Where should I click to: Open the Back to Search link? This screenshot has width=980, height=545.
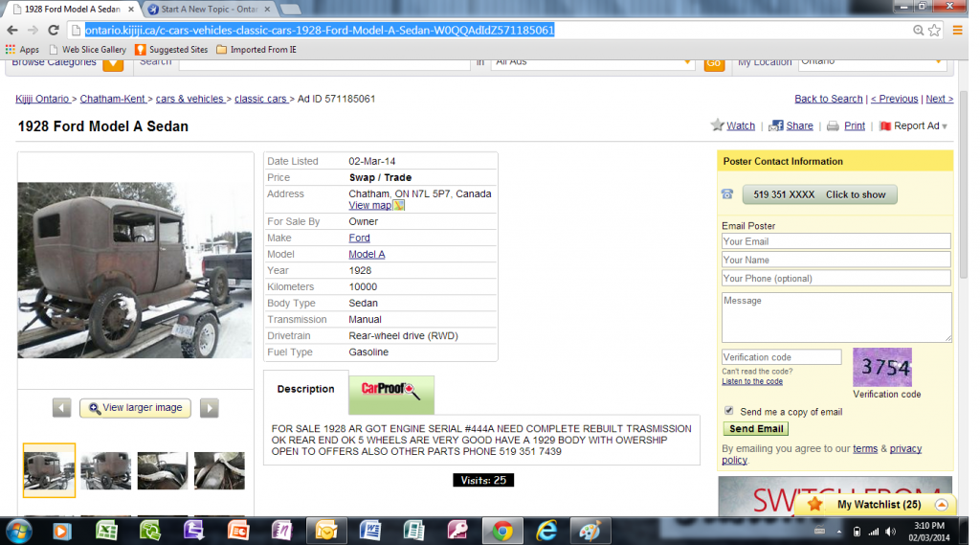click(x=828, y=99)
